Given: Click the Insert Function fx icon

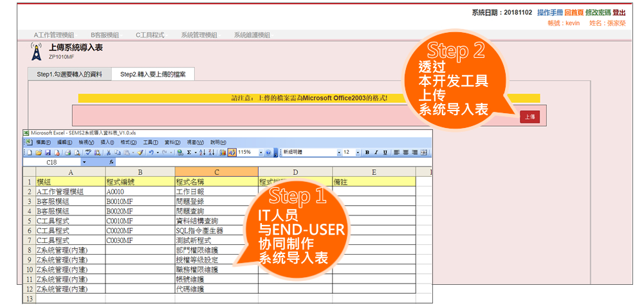Looking at the screenshot, I should 111,162.
